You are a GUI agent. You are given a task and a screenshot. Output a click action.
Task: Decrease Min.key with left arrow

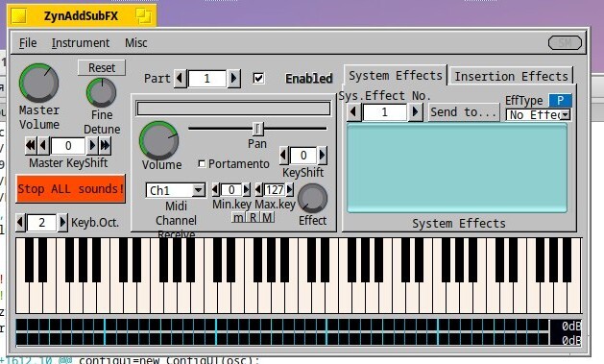pos(216,189)
